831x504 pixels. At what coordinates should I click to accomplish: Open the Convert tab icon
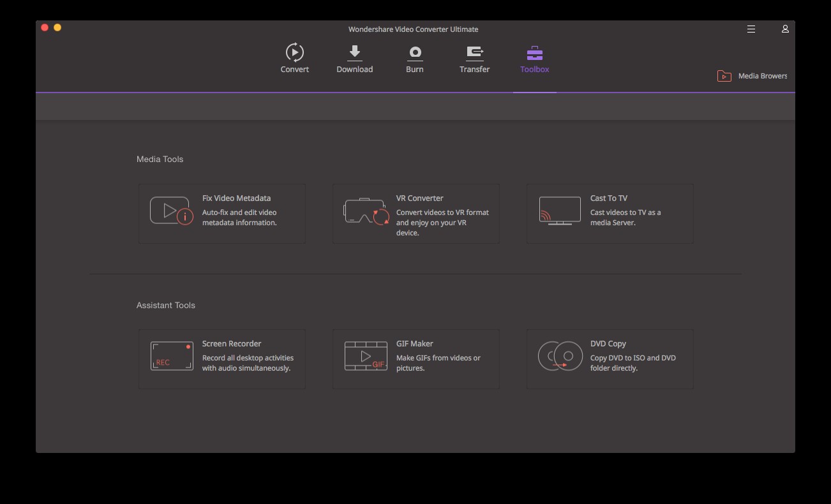tap(294, 52)
